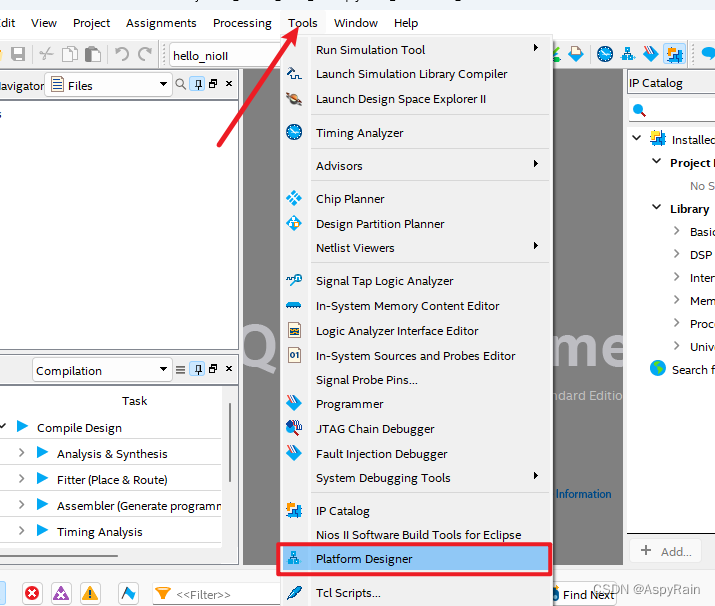715x606 pixels.
Task: Expand the DSP library category
Action: [677, 254]
